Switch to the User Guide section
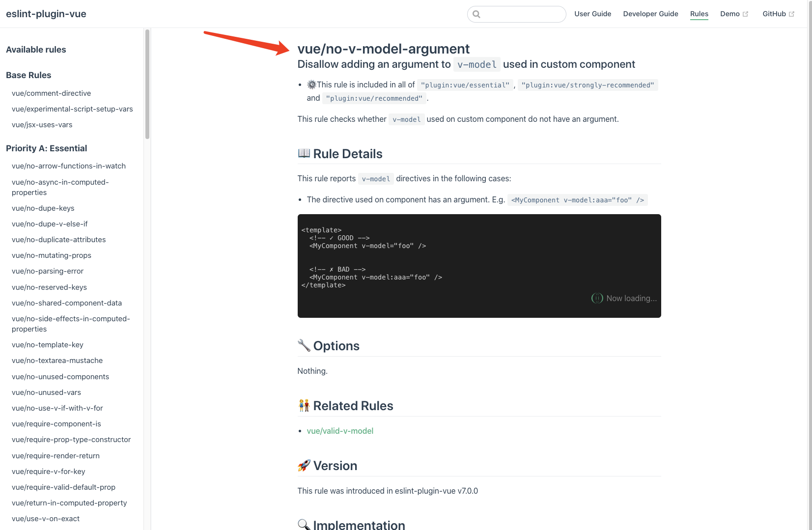 (592, 14)
